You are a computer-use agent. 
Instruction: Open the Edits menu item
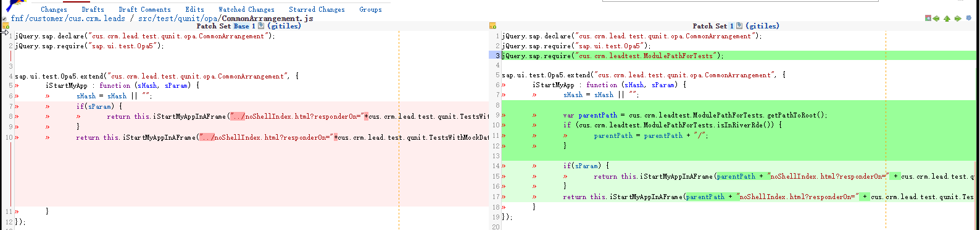click(x=194, y=9)
